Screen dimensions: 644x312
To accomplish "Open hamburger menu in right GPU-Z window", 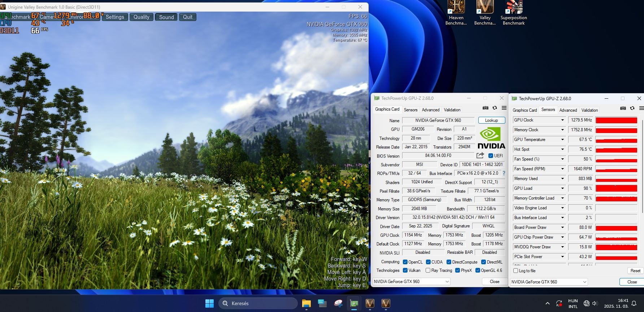I will point(641,108).
